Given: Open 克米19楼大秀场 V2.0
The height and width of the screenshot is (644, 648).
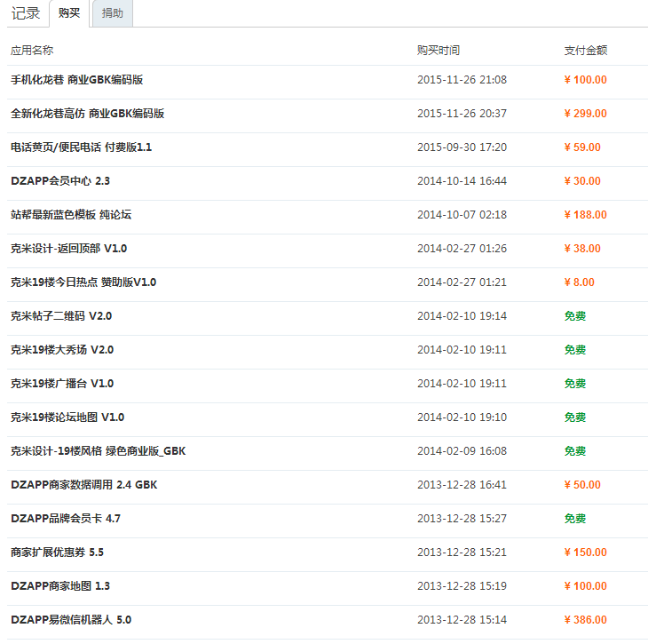Looking at the screenshot, I should 62,350.
